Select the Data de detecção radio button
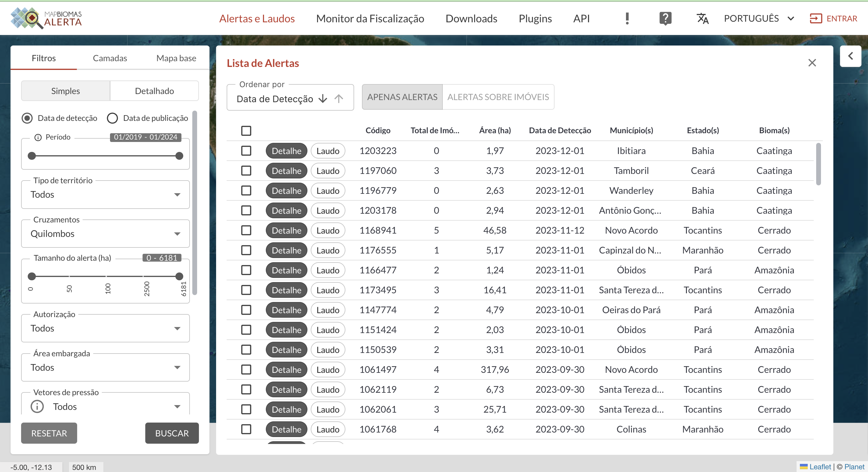Screen dimensions: 868x472 coord(27,118)
